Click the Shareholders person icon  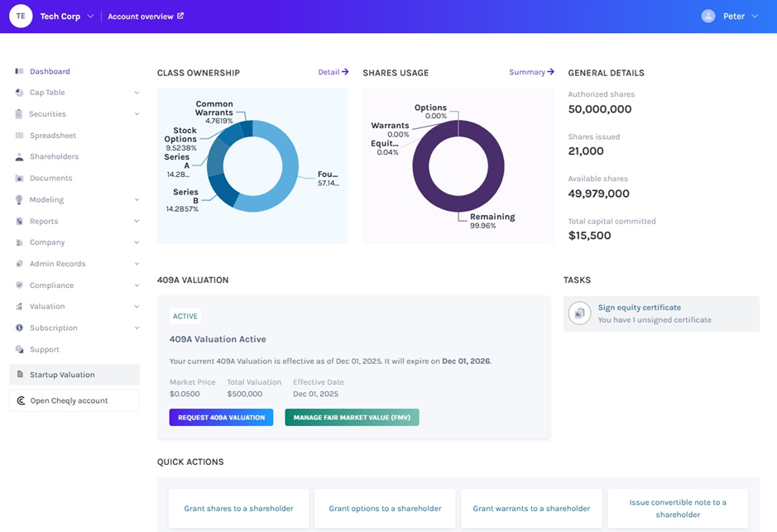click(19, 156)
